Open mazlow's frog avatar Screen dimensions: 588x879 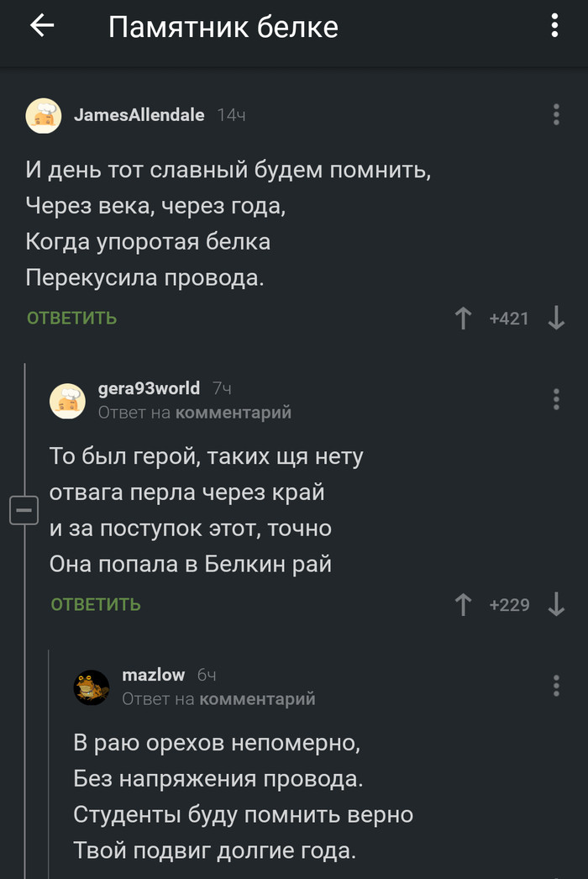pyautogui.click(x=91, y=687)
